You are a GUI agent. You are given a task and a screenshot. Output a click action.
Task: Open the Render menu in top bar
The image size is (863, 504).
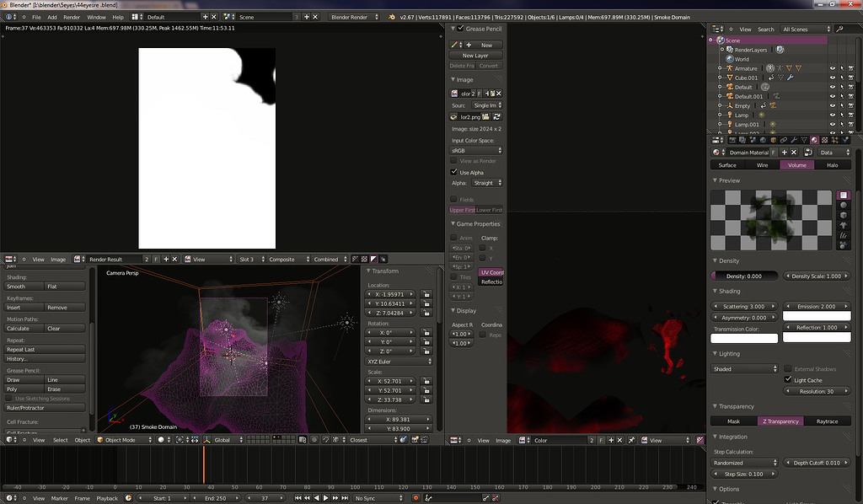(x=72, y=17)
